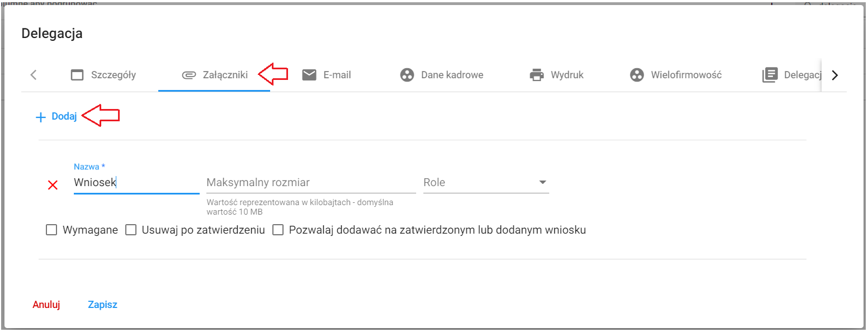Click the Dane kadrowe group icon

click(407, 75)
